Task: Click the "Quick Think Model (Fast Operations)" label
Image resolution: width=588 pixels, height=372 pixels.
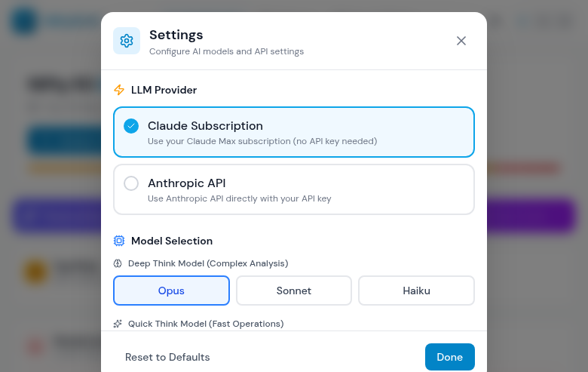Action: click(x=206, y=324)
